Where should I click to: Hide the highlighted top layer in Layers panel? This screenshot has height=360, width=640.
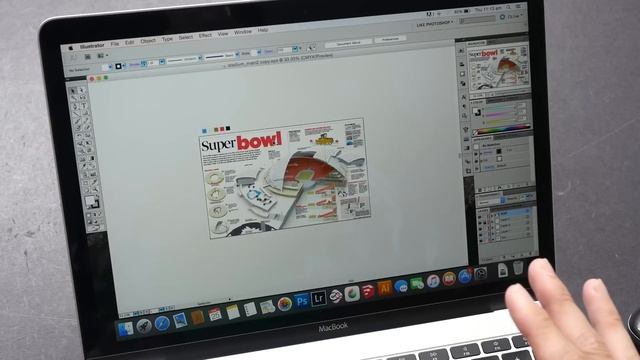[480, 216]
